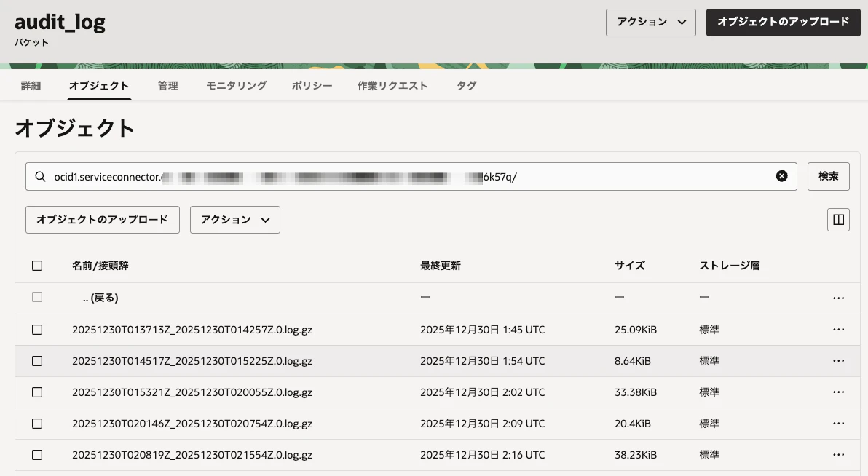Image resolution: width=868 pixels, height=476 pixels.
Task: Open actions menu for 20251230T015321Z log file
Action: 839,392
